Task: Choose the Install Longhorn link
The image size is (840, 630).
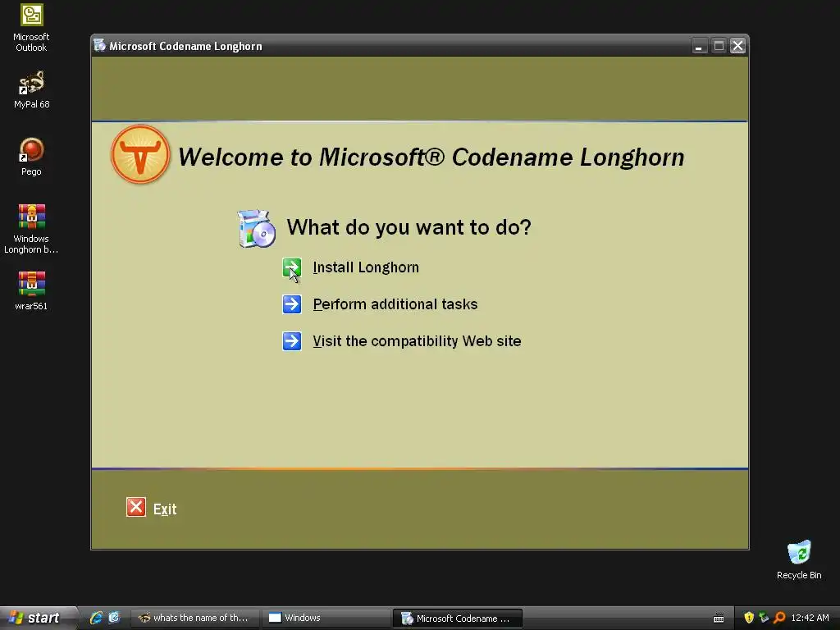Action: [366, 267]
